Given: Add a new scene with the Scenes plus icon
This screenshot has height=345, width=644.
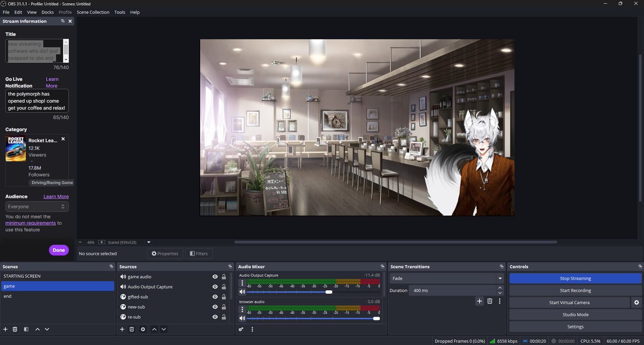Looking at the screenshot, I should 5,329.
